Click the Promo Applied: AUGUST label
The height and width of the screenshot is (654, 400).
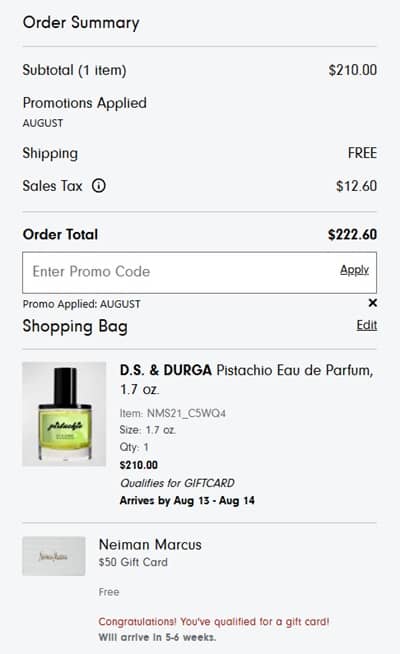point(81,304)
